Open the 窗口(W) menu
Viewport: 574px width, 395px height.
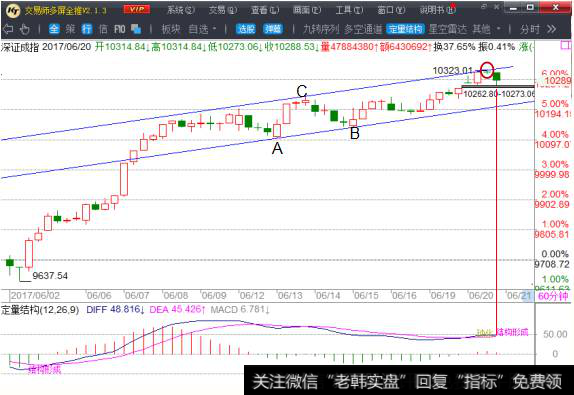click(391, 10)
